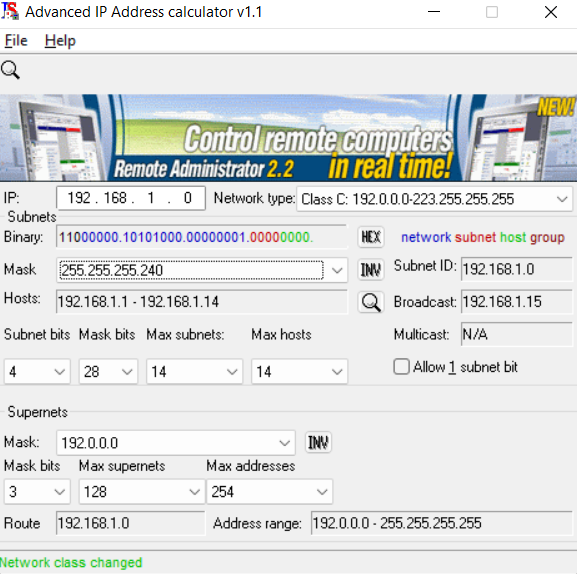Open the File menu
This screenshot has height=574, width=577.
point(16,40)
